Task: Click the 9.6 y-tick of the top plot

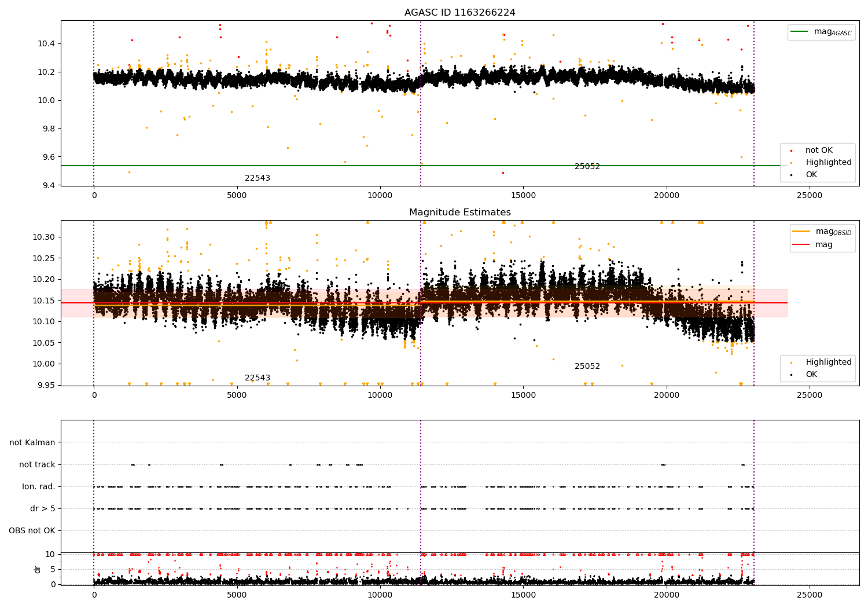Action: click(x=49, y=158)
